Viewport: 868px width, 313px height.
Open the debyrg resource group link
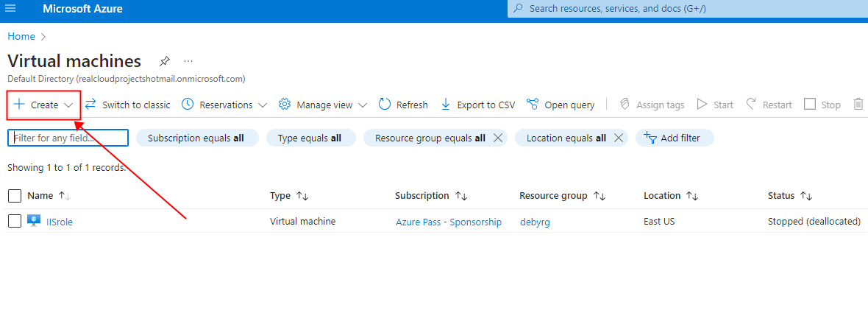coord(535,222)
